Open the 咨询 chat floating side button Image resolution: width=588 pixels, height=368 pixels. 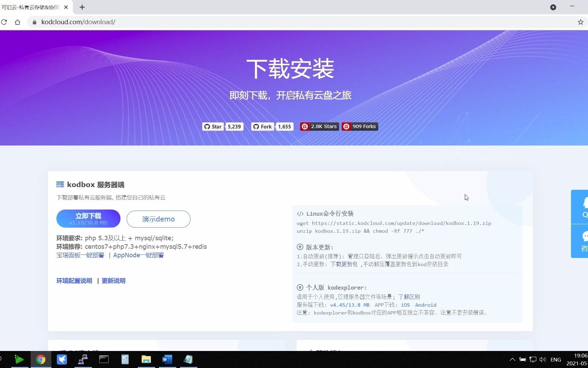(x=580, y=241)
